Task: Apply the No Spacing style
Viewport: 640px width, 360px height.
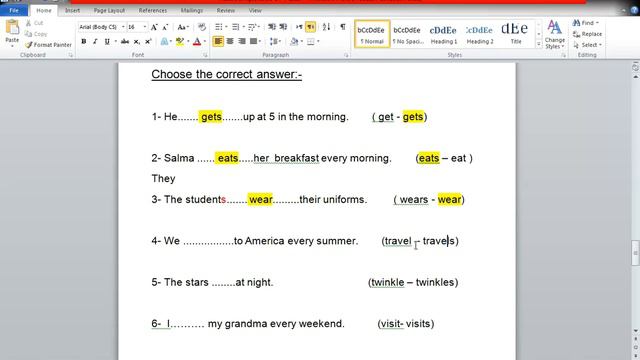Action: click(x=408, y=34)
